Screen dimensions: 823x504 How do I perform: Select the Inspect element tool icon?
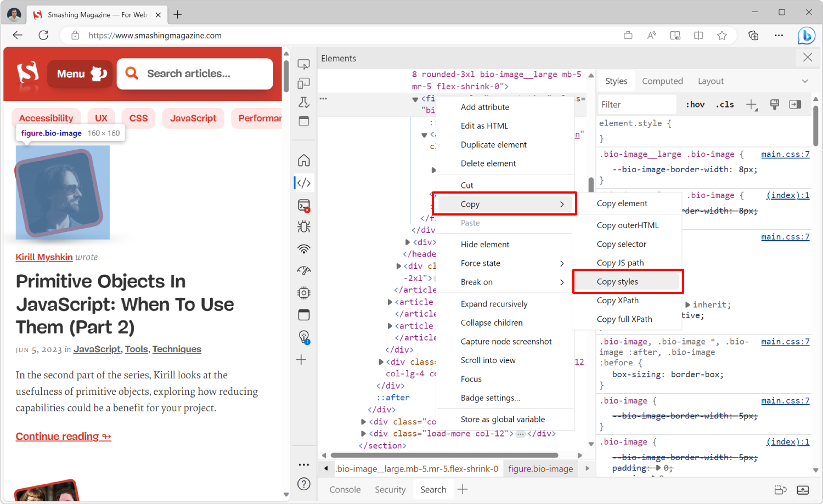click(x=303, y=64)
